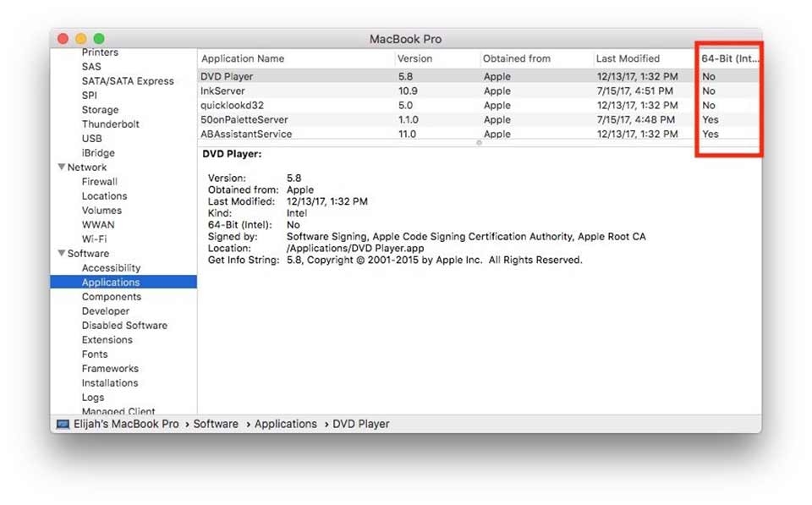Open SATA/SATA Express hardware entry
Viewport: 812px width, 505px height.
coord(128,81)
